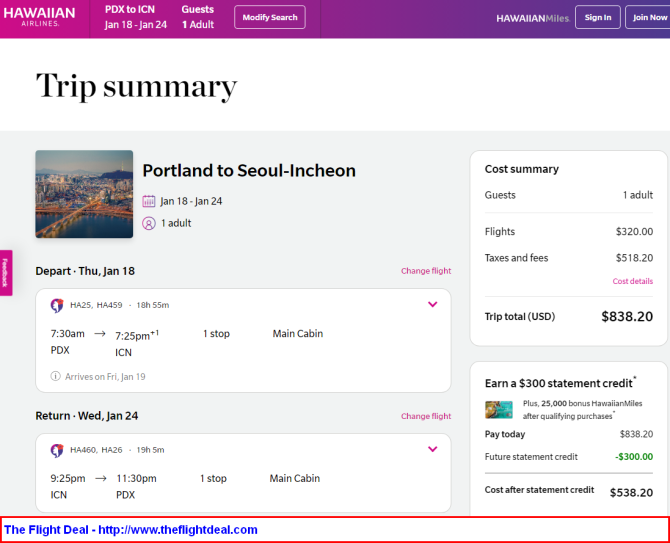Click the info icon beside Arrives on Fri, Jan 19
670x543 pixels.
55,376
